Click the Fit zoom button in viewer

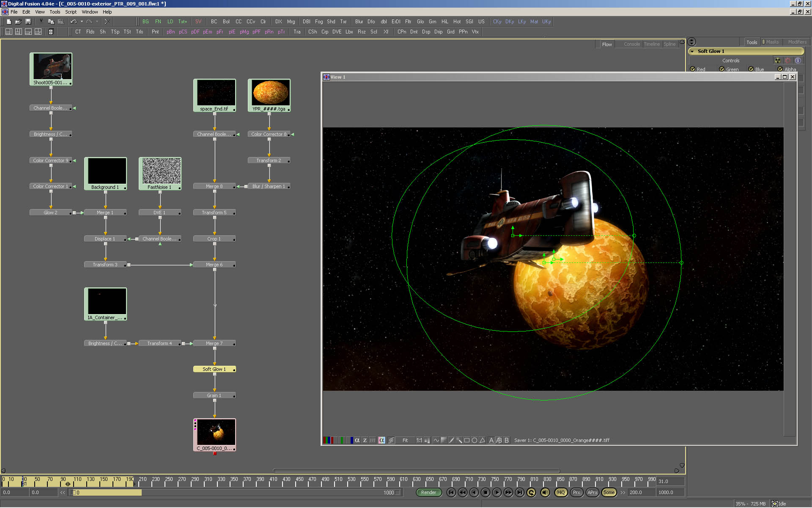(x=405, y=440)
